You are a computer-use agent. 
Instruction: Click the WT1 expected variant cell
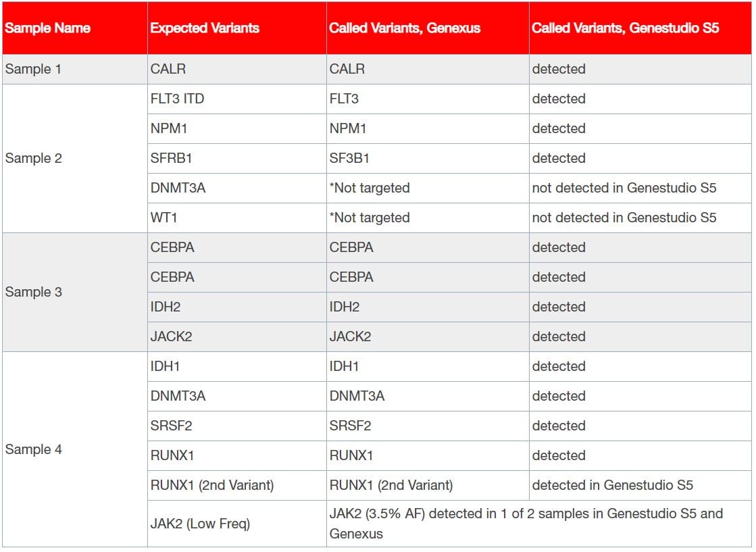click(163, 218)
